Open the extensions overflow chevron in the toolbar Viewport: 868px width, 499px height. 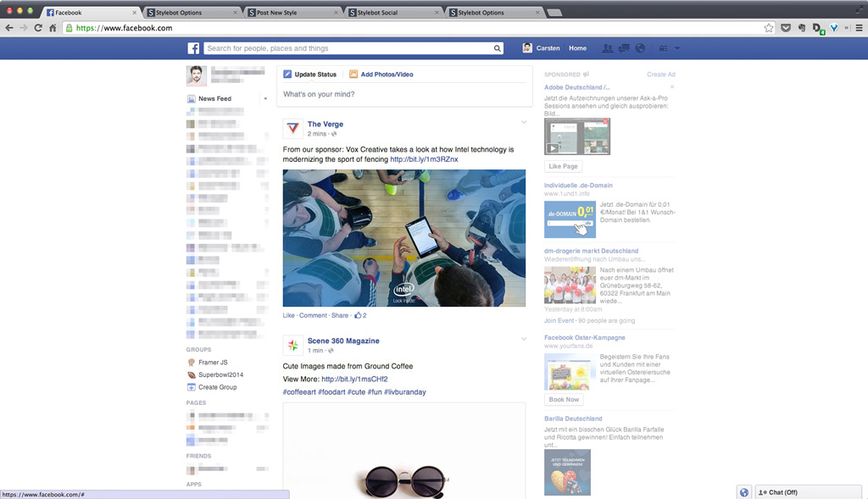coord(847,28)
